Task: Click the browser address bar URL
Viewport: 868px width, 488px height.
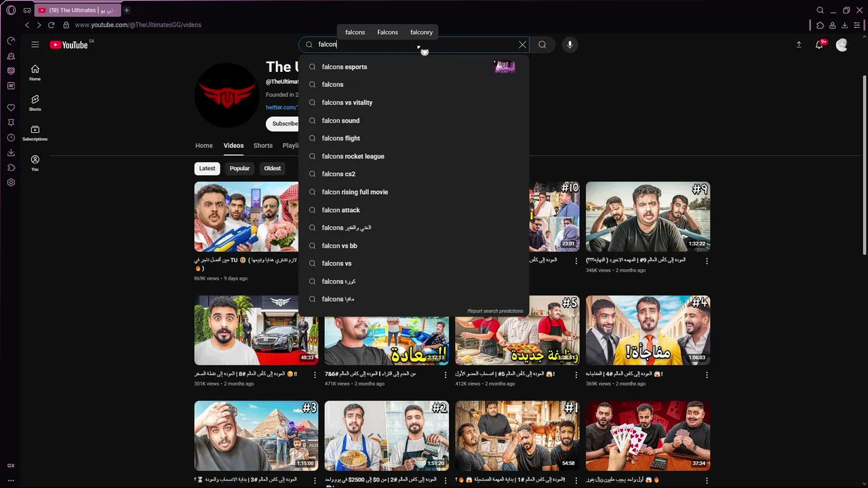Action: 138,25
